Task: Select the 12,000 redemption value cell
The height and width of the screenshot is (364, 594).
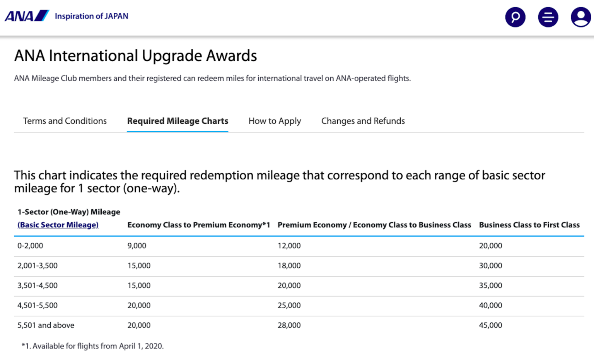Action: tap(289, 246)
